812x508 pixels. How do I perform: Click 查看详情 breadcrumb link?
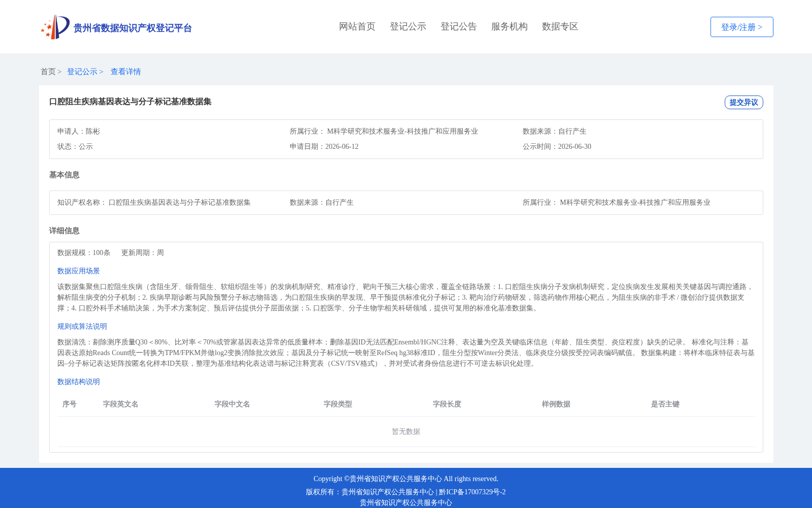(x=126, y=72)
